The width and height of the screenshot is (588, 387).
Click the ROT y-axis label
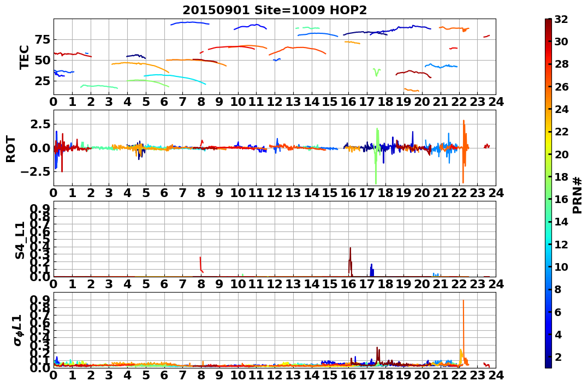(11, 149)
